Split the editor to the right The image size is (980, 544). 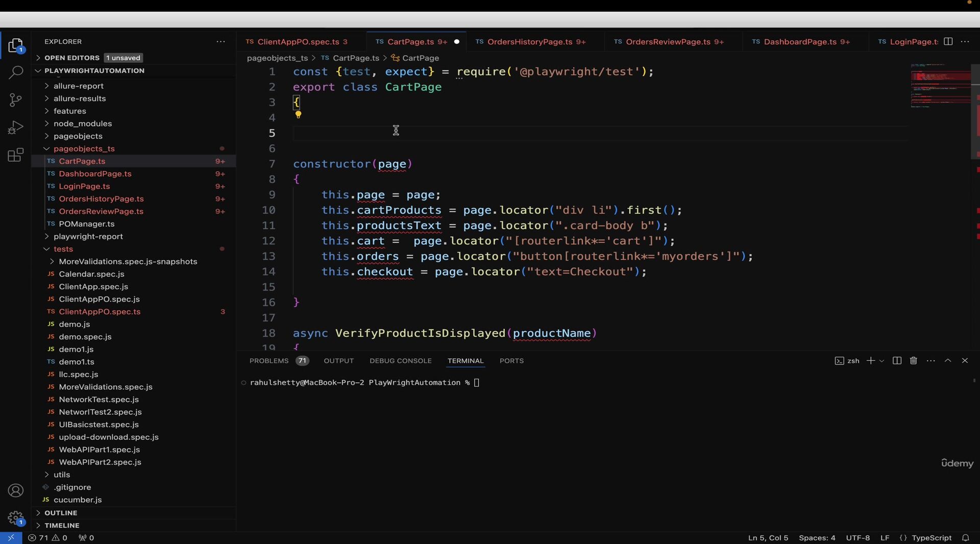[948, 41]
